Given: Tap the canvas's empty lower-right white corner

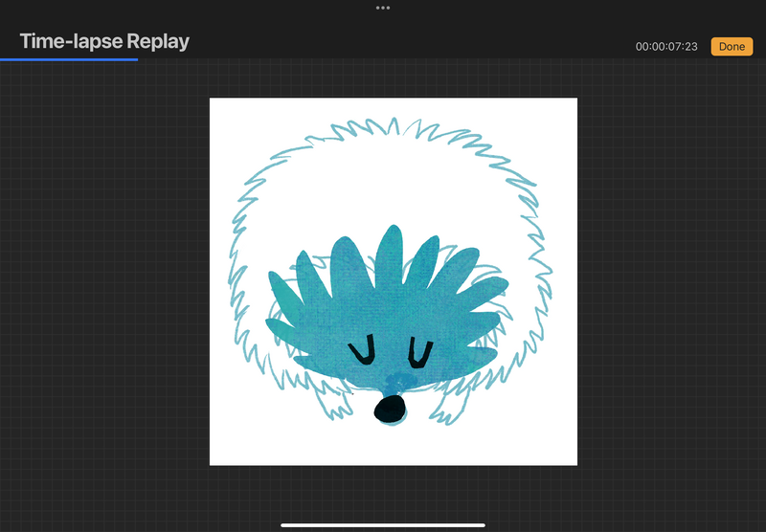Looking at the screenshot, I should tap(555, 445).
